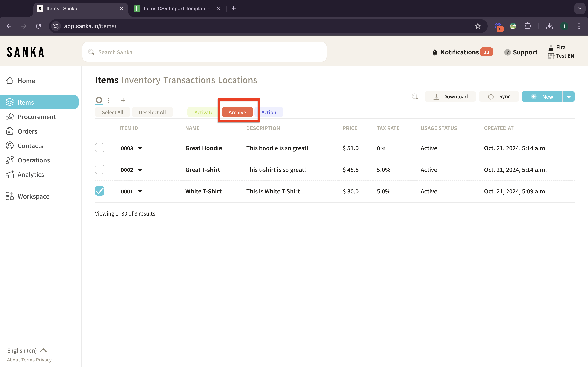Uncheck the White T-Shirt row checkbox
The height and width of the screenshot is (367, 588).
[x=100, y=191]
